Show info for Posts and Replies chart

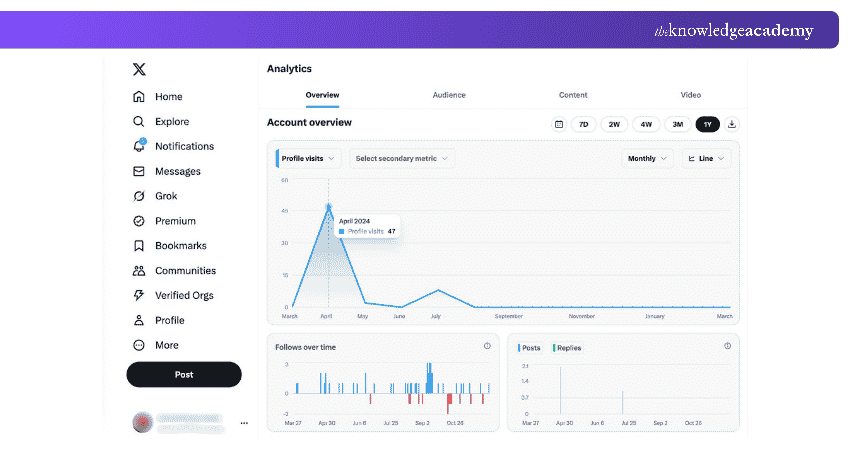pos(727,346)
